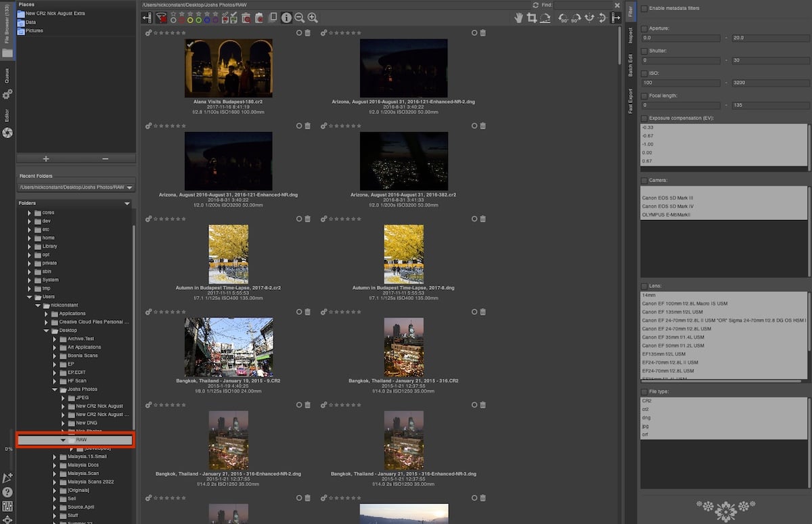The height and width of the screenshot is (524, 812).
Task: Open the Alana Visits Budapest thumbnail
Action: tap(228, 67)
